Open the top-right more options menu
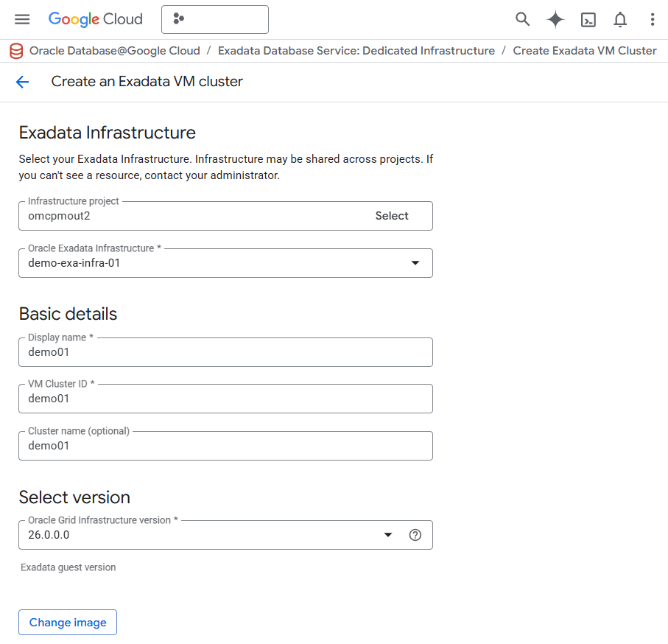Screen dimensions: 668x644 click(x=653, y=19)
